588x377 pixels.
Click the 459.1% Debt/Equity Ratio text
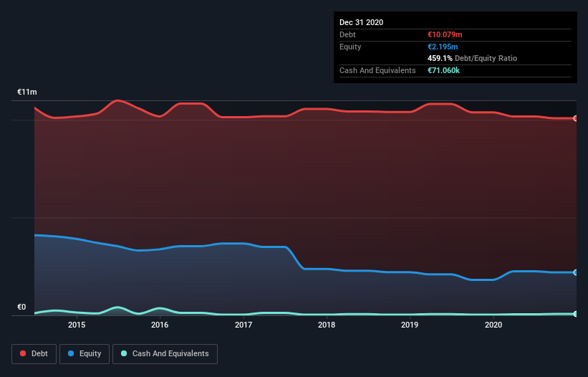(472, 58)
